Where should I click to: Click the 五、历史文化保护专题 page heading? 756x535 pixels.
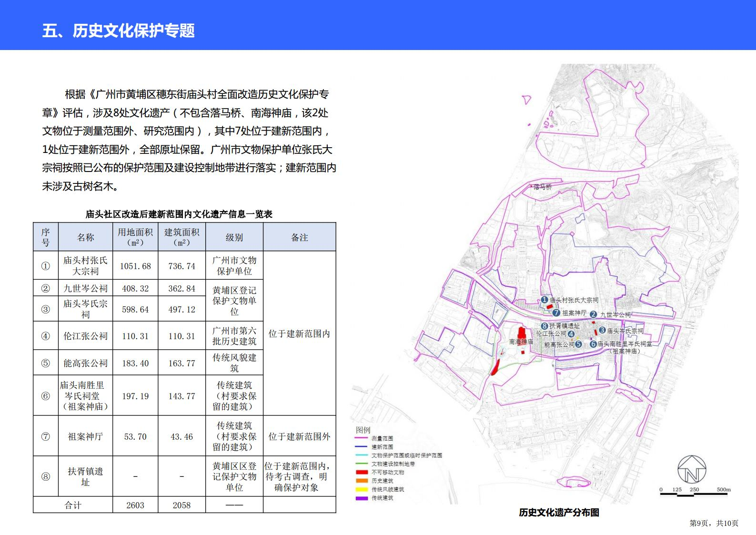tap(119, 31)
